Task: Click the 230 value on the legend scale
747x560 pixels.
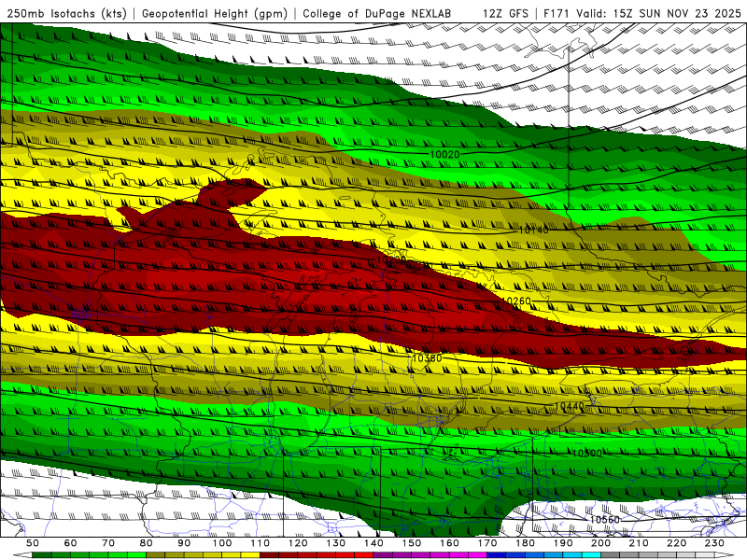Action: click(x=714, y=543)
